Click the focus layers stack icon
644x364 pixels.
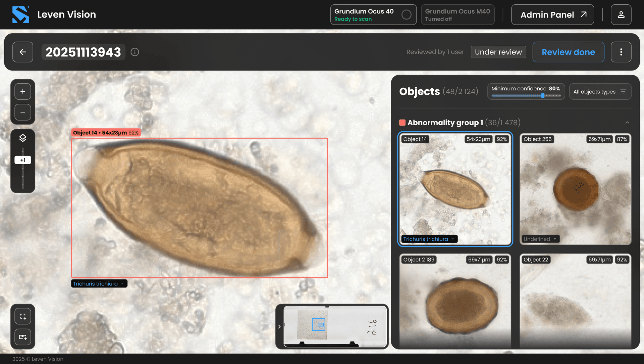click(23, 138)
